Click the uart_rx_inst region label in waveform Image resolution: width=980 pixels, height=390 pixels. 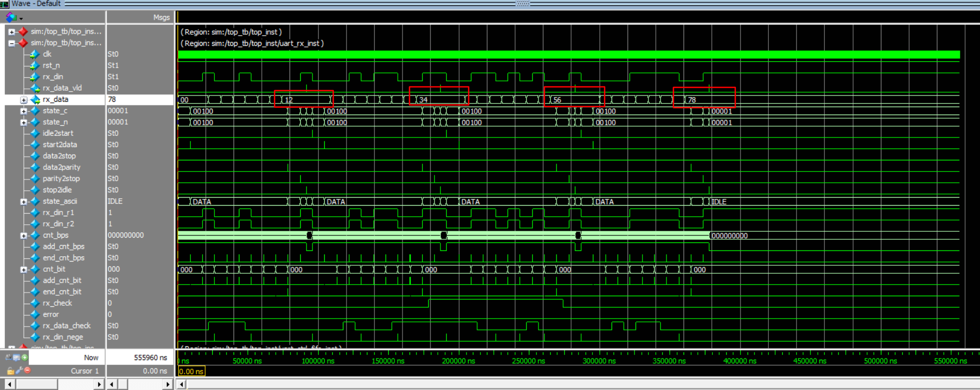252,44
